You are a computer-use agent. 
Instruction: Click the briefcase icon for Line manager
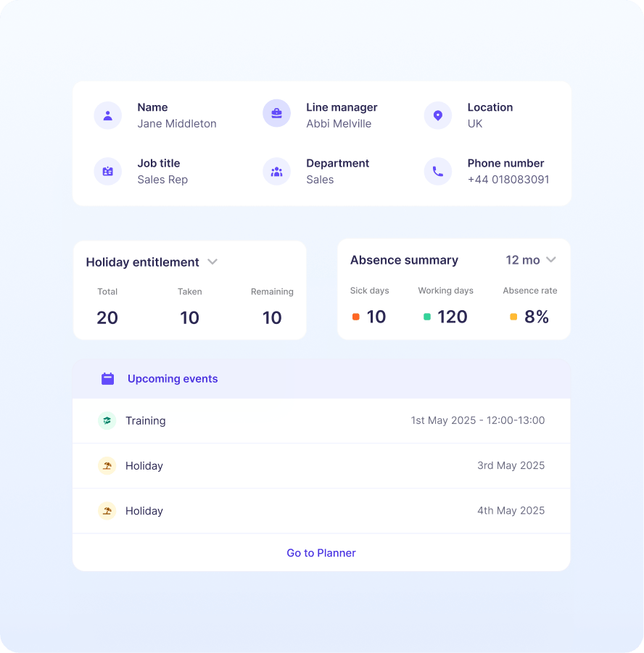click(x=276, y=114)
